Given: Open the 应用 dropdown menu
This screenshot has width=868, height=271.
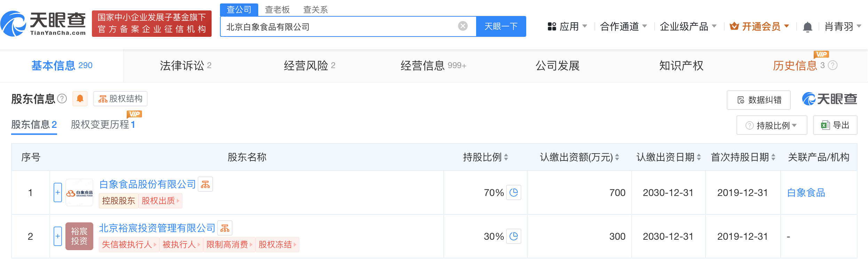Looking at the screenshot, I should pyautogui.click(x=567, y=26).
